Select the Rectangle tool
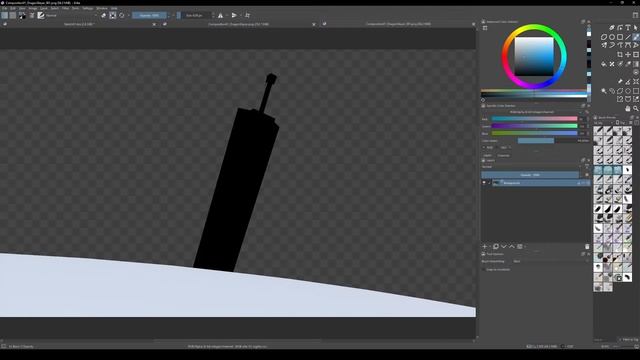This screenshot has height=360, width=640. 620,37
